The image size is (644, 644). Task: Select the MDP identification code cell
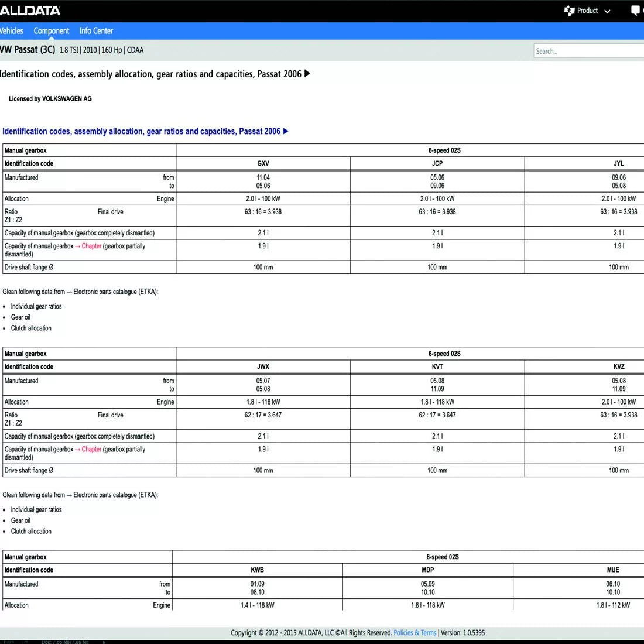tap(427, 570)
